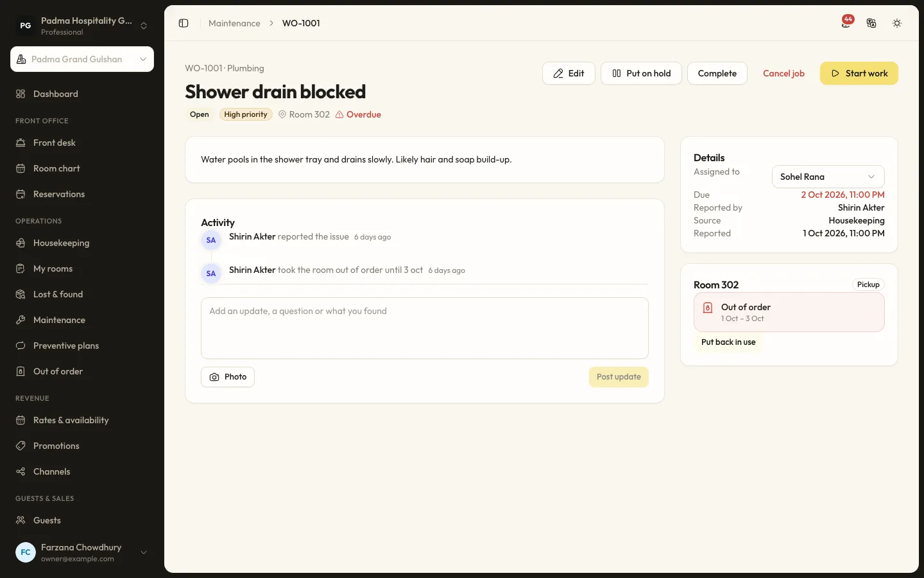Click the red Overdue status
The width and height of the screenshot is (924, 578).
tap(358, 114)
